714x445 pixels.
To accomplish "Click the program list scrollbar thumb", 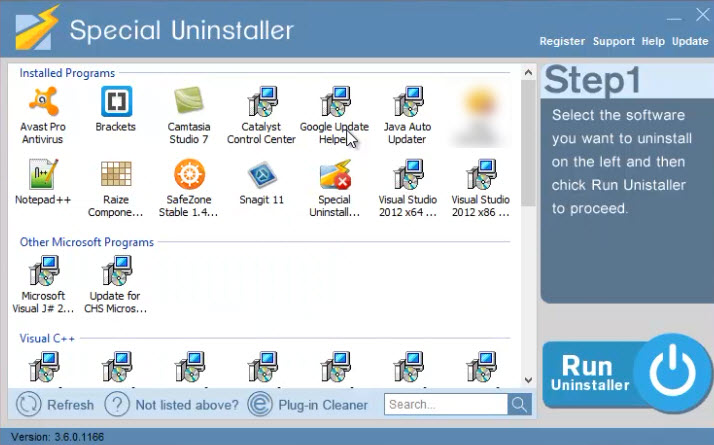I will [x=528, y=143].
